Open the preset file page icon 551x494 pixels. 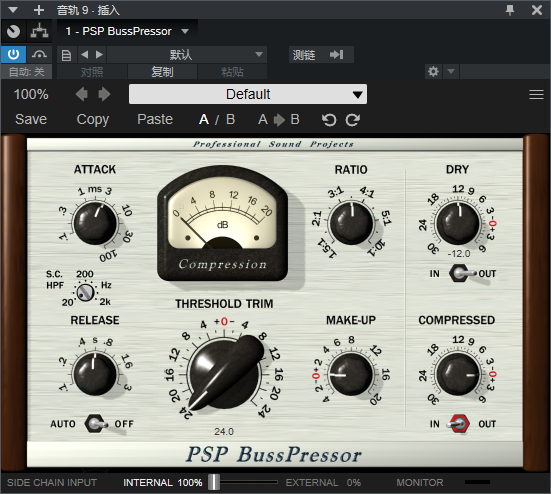66,55
